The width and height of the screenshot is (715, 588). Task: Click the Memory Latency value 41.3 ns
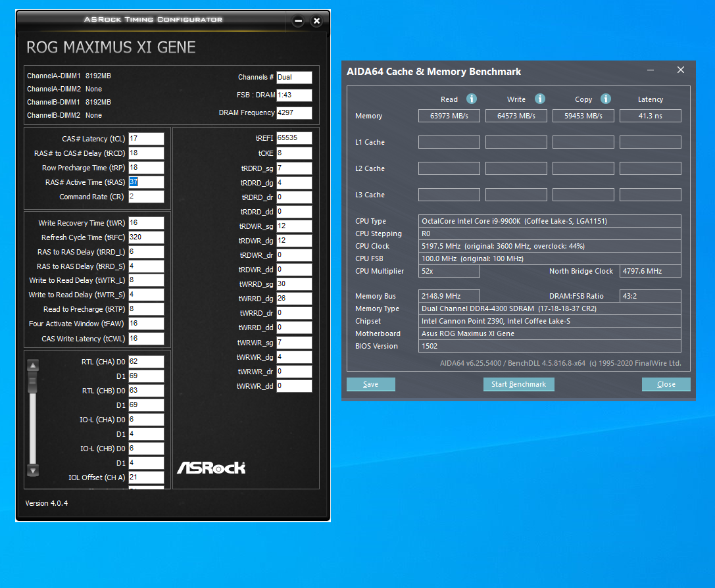tap(651, 116)
